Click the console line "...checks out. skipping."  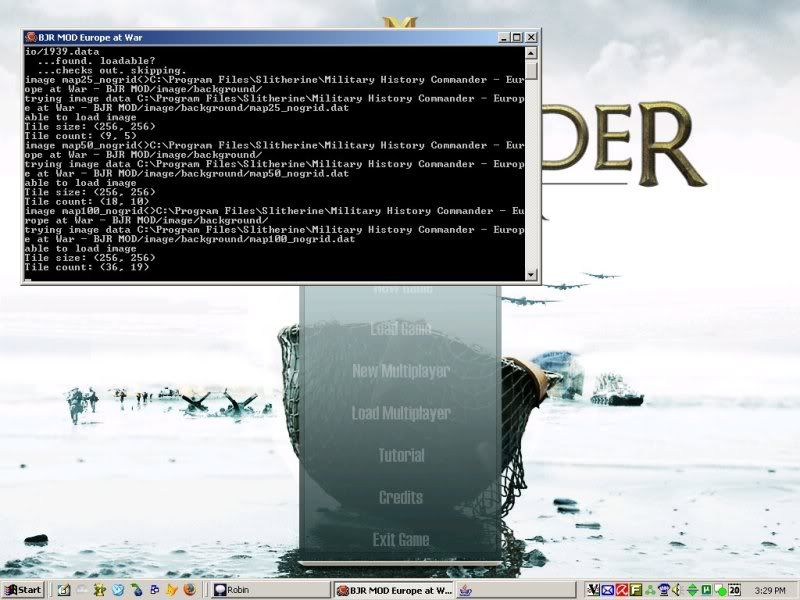[112, 70]
